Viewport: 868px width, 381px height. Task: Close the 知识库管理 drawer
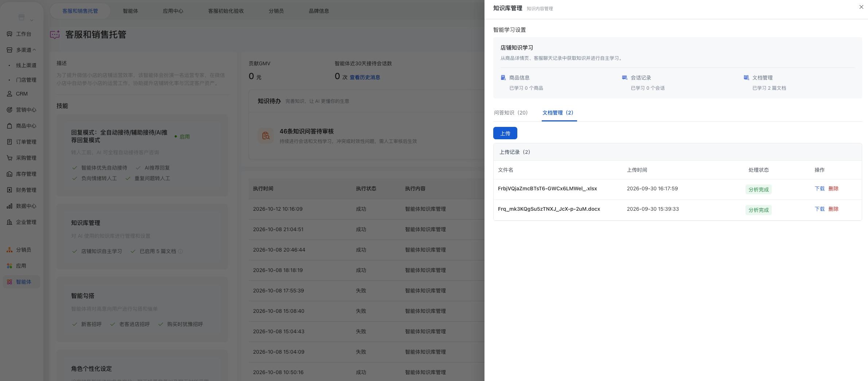tap(861, 7)
